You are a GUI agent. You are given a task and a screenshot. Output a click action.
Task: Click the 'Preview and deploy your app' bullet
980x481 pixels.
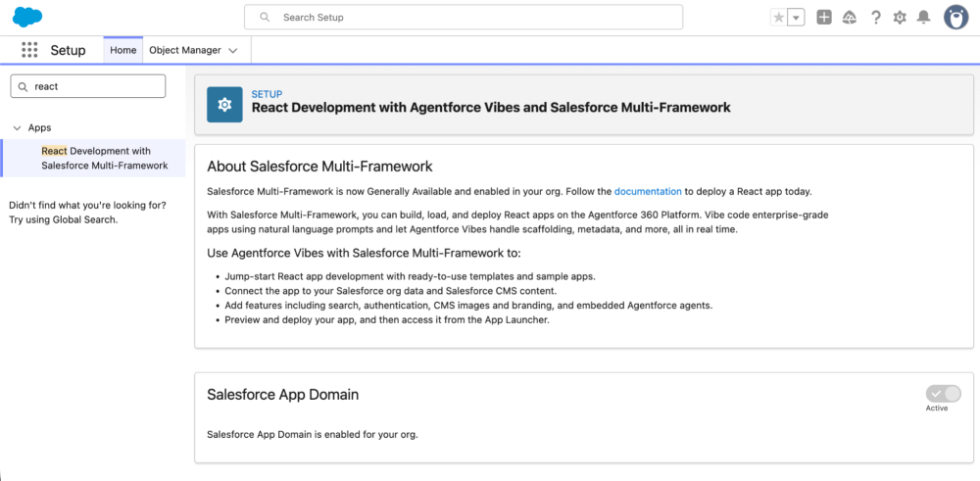coord(387,320)
